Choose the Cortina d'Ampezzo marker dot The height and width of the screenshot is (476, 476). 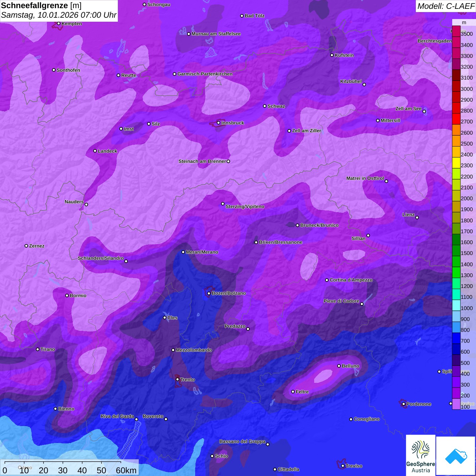327,280
